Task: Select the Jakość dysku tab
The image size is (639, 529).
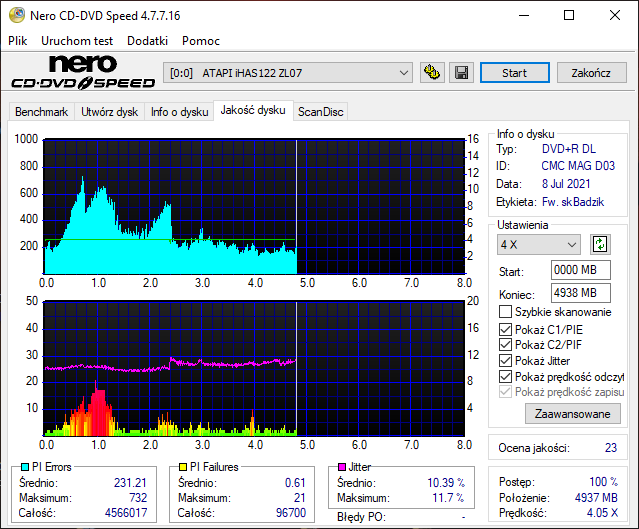Action: (x=253, y=110)
